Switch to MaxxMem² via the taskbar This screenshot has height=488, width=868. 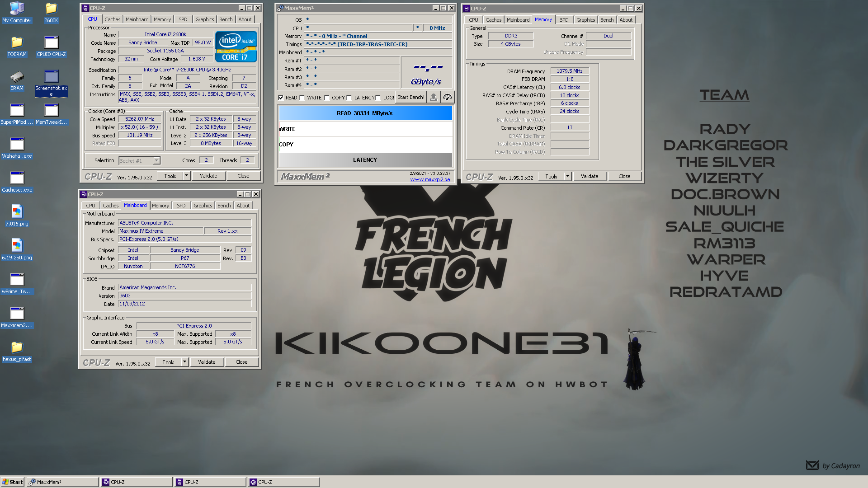tap(62, 482)
